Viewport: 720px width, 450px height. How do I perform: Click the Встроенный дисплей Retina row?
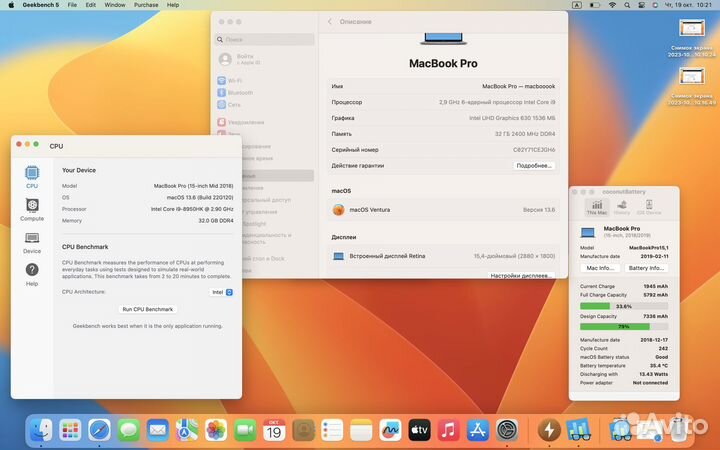[x=443, y=256]
